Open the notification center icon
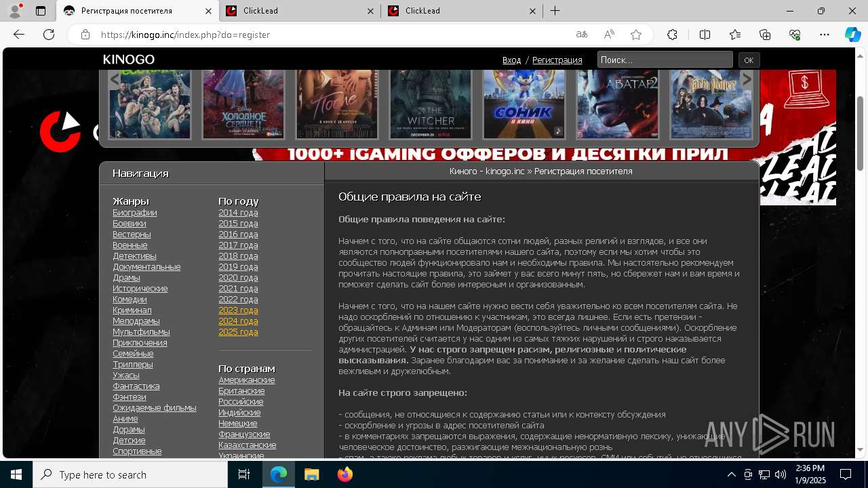Viewport: 868px width, 488px height. 846,474
